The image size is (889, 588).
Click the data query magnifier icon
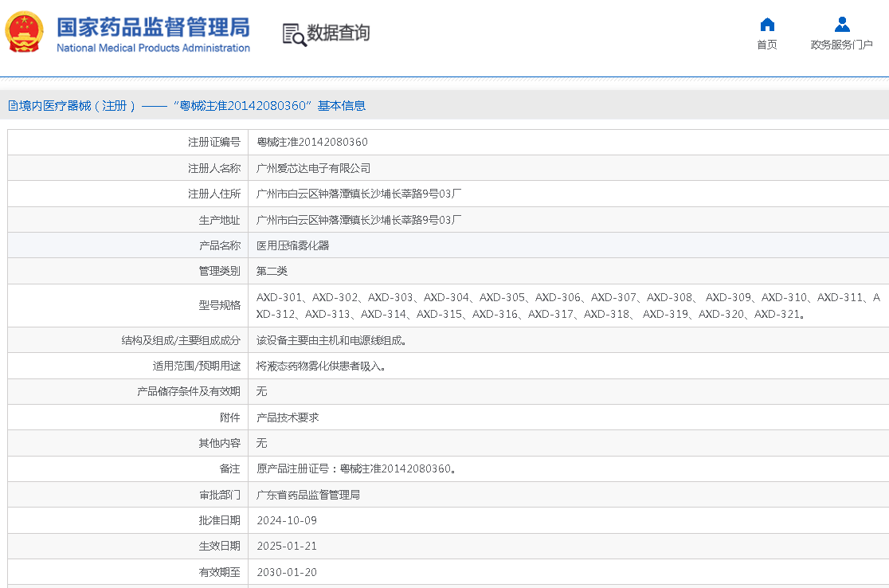tap(294, 34)
